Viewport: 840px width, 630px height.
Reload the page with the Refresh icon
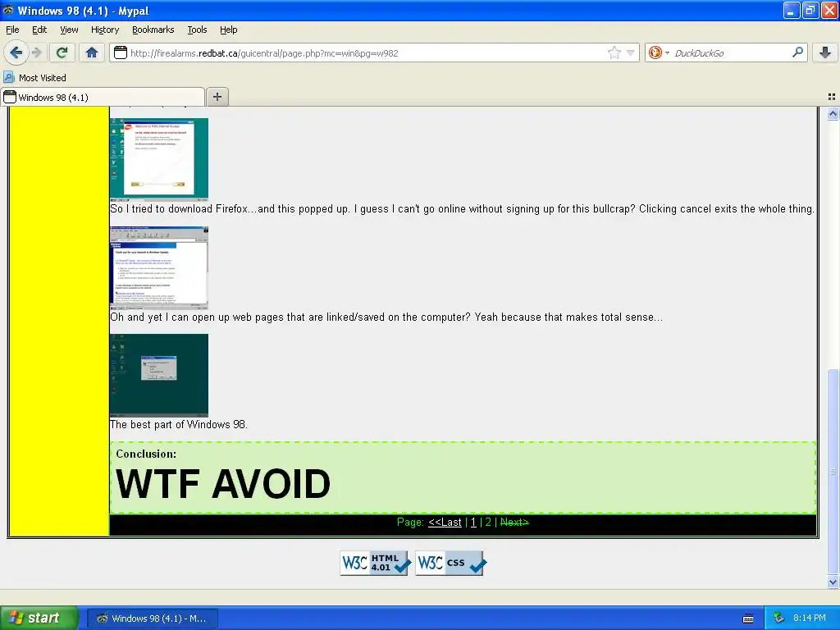click(62, 52)
